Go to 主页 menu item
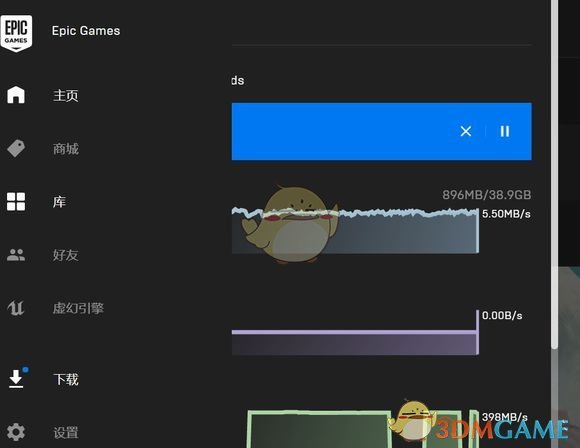The height and width of the screenshot is (448, 580). click(65, 95)
